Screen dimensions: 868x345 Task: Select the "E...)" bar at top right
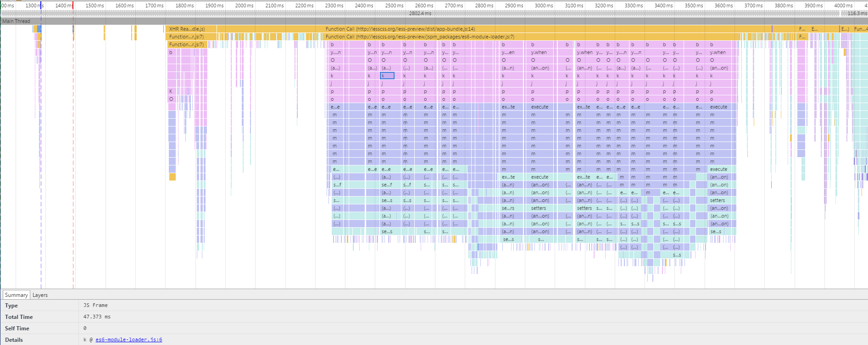point(845,29)
